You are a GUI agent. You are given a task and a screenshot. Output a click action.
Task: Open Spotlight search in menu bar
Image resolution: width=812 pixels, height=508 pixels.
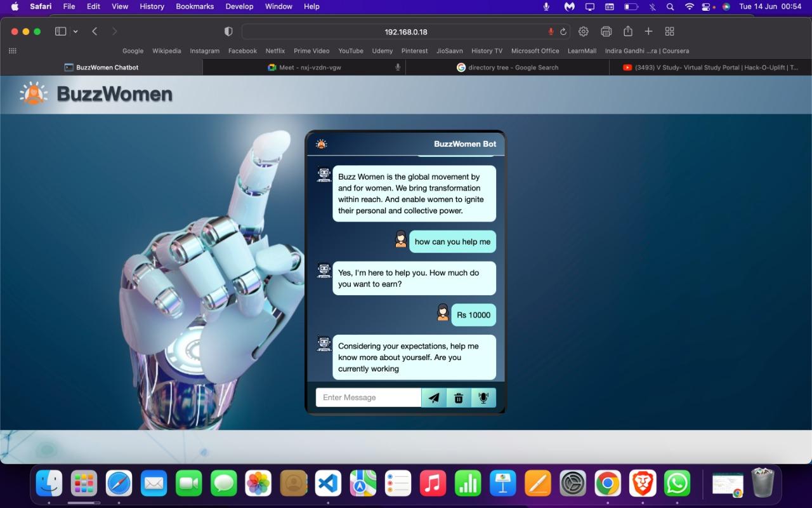(x=670, y=6)
